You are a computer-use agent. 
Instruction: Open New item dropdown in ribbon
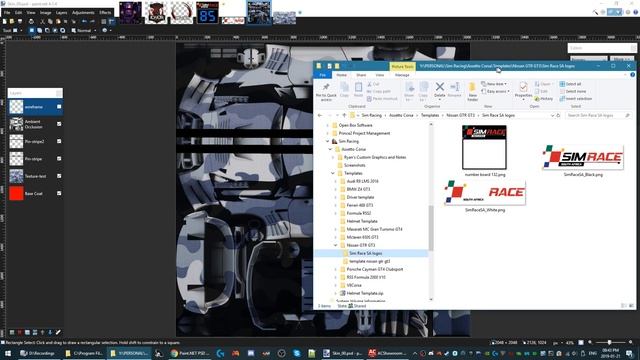click(495, 84)
